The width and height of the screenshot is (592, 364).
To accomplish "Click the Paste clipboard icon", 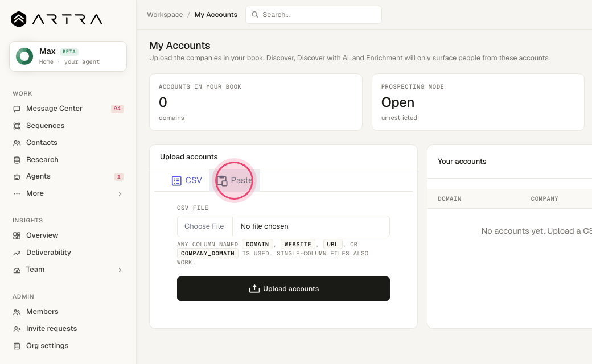I will click(222, 181).
